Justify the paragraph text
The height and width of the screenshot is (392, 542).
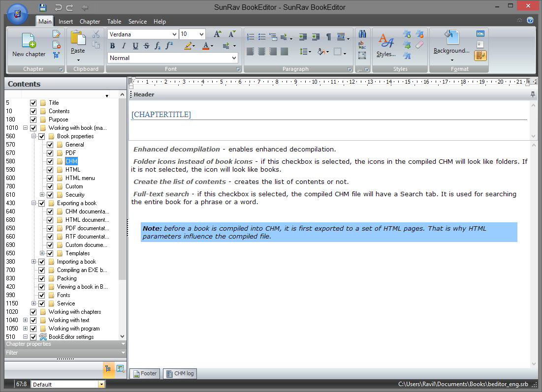[x=285, y=52]
